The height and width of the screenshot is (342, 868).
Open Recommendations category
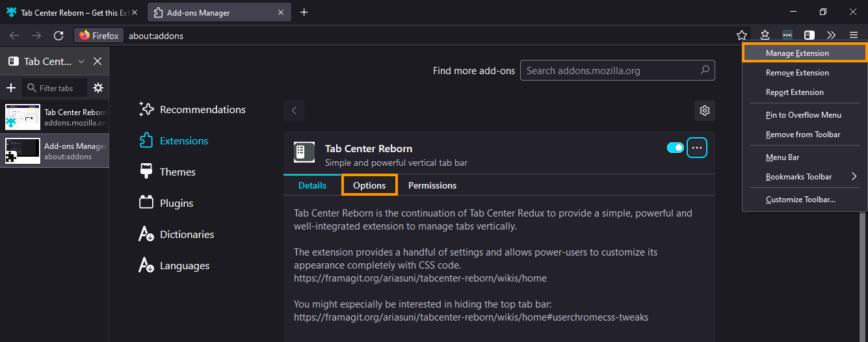click(x=192, y=109)
